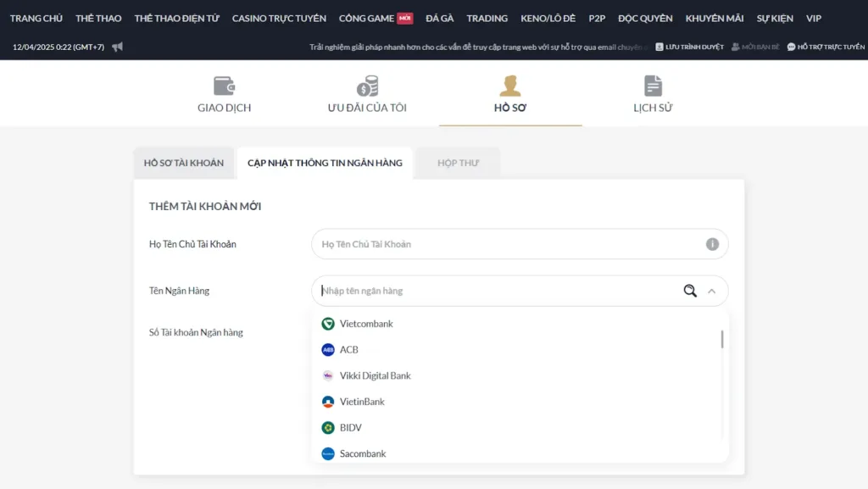Choose Vikki Digital Bank option
This screenshot has height=489, width=868.
click(375, 375)
